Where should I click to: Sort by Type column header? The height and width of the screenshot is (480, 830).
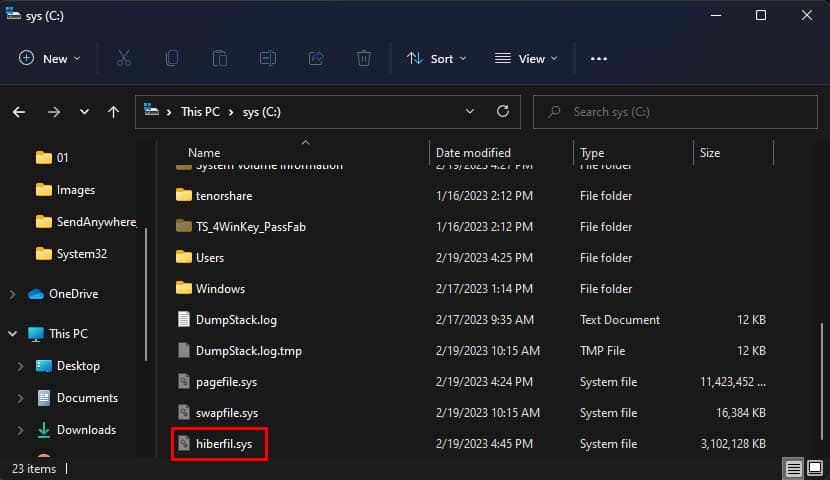click(x=592, y=153)
